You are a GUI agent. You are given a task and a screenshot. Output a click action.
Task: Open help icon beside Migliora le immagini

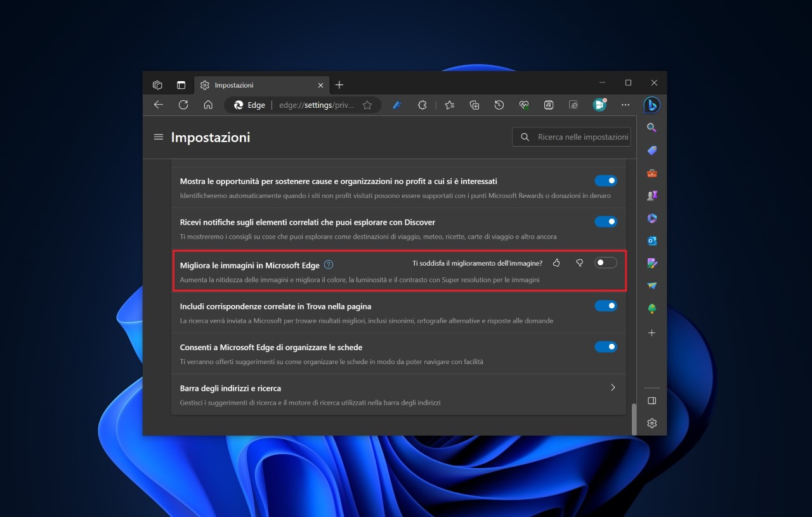[328, 265]
